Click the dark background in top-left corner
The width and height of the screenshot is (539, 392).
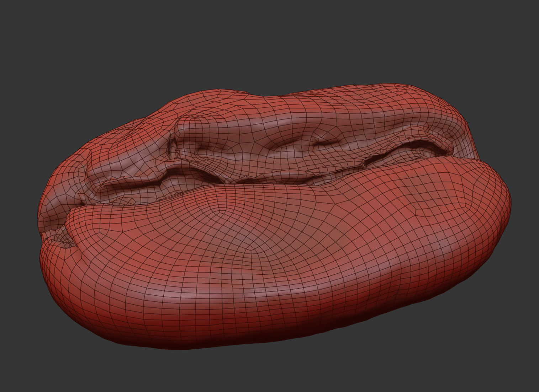pyautogui.click(x=21, y=18)
